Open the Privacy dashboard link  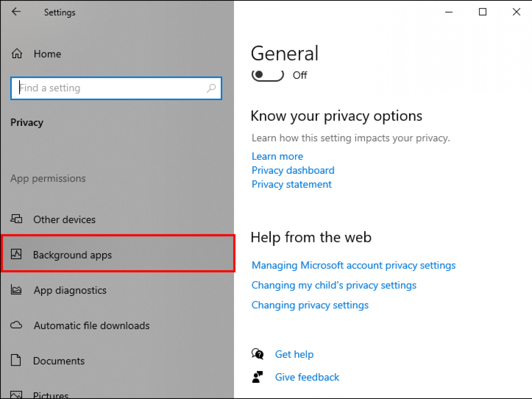point(293,170)
